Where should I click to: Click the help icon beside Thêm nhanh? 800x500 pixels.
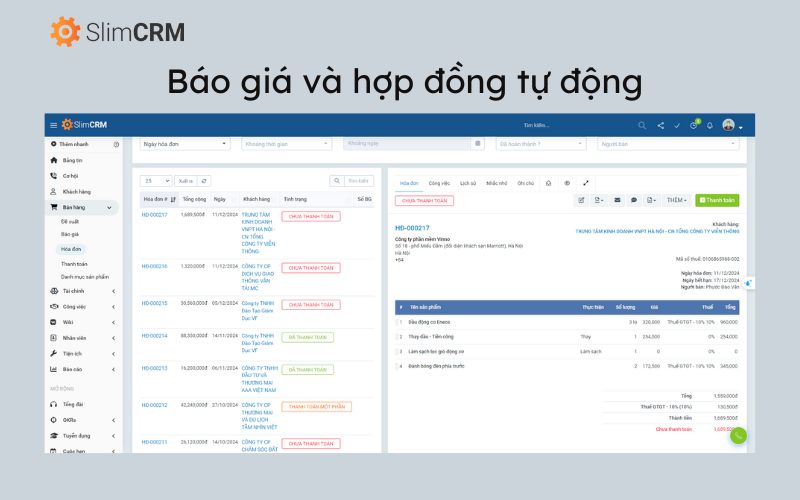tap(116, 144)
